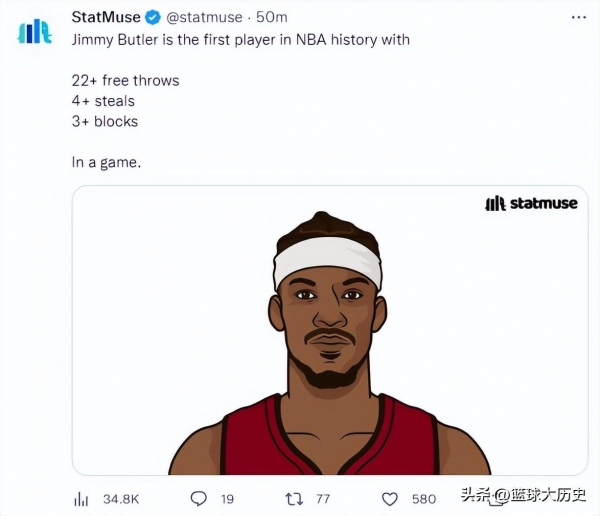Open the StatMuse display name link
Viewport: 600px width, 516px height.
coord(106,17)
